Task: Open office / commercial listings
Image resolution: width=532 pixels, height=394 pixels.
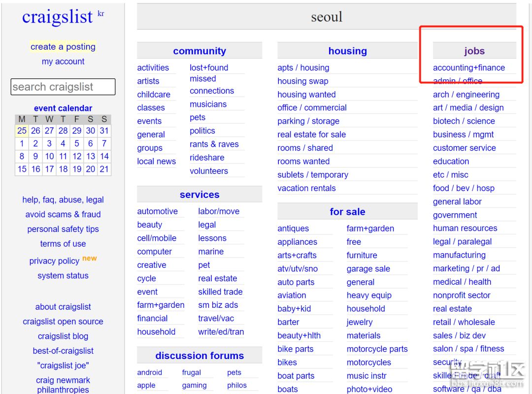Action: (x=312, y=107)
